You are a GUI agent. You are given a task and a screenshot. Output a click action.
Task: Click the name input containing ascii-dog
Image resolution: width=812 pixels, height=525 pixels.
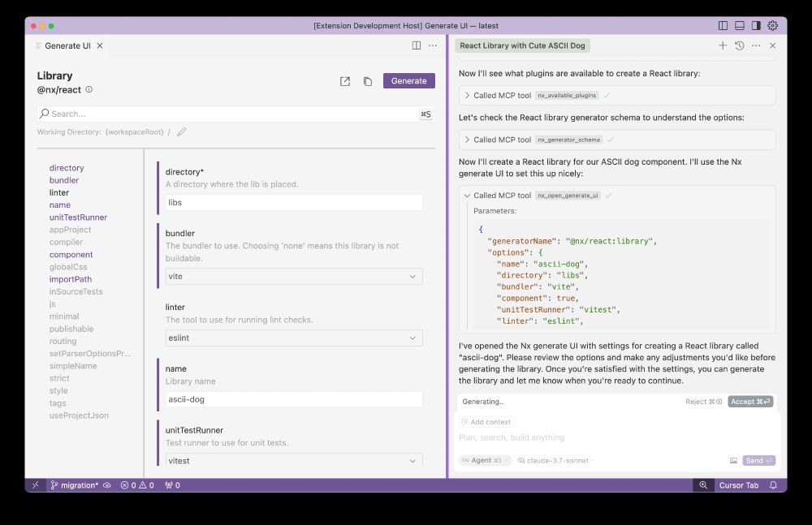294,399
